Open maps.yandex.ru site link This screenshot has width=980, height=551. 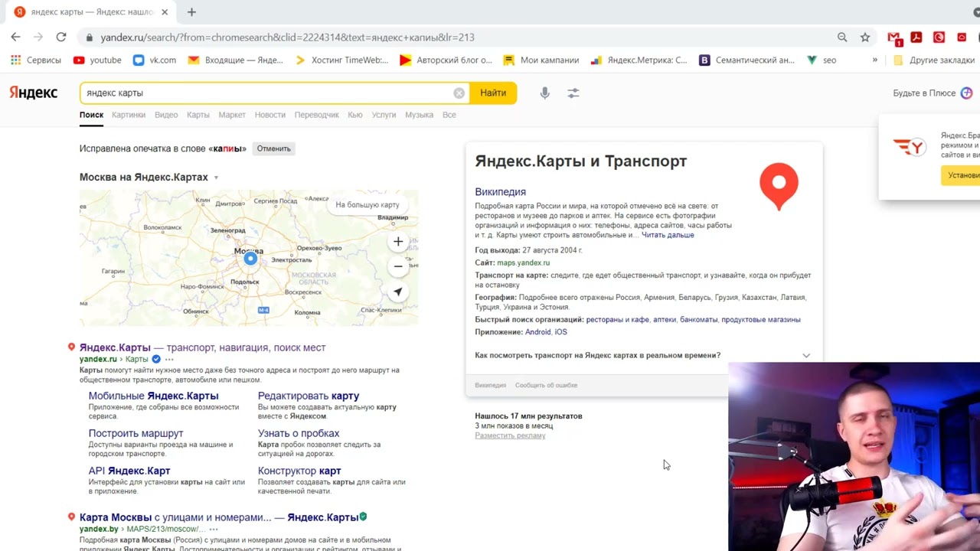(523, 262)
